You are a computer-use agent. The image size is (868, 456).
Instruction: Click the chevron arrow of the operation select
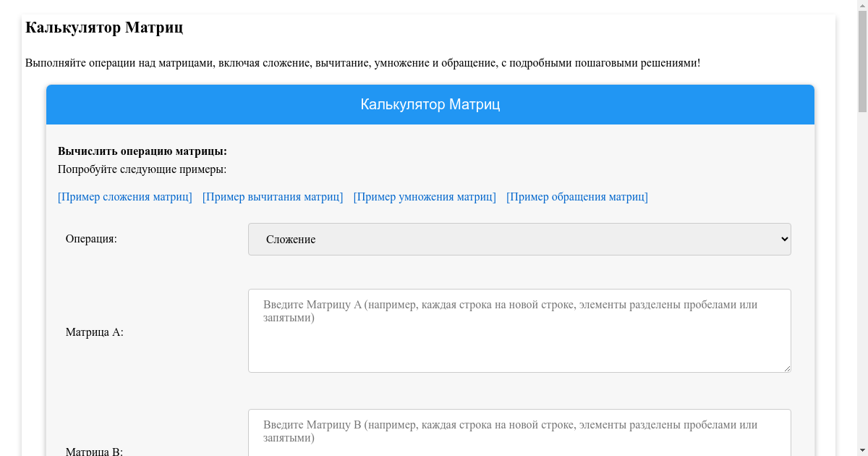pos(784,240)
